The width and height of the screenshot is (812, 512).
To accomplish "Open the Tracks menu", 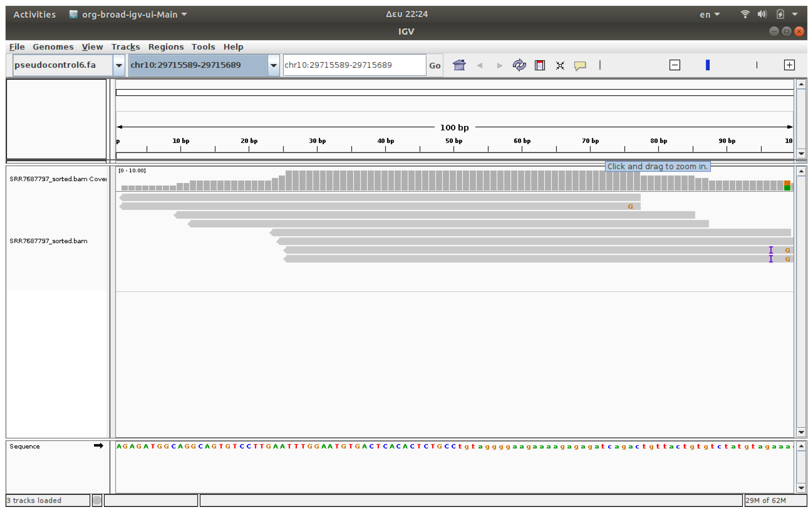I will [126, 47].
